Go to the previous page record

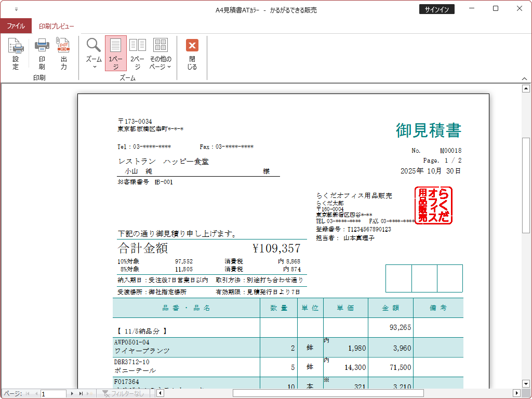(x=36, y=394)
